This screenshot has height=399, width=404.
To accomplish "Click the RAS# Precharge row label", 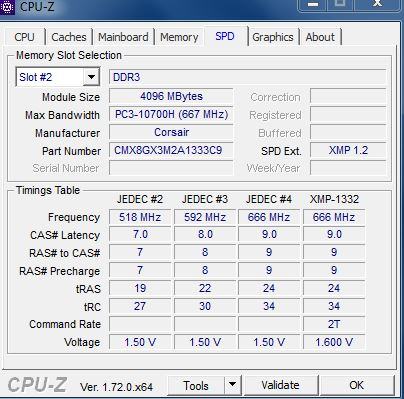I will click(59, 271).
